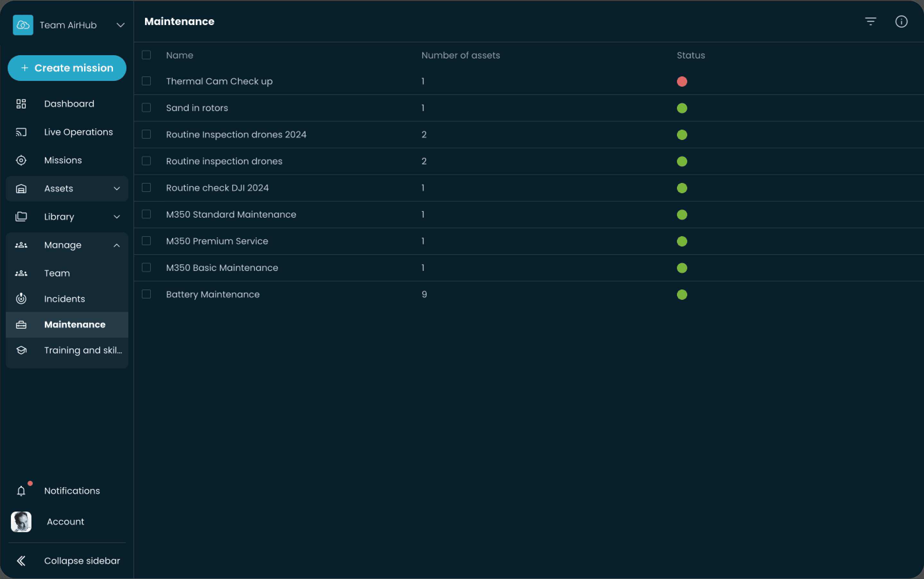Viewport: 924px width, 579px height.
Task: Expand the Assets section chevron
Action: 117,188
